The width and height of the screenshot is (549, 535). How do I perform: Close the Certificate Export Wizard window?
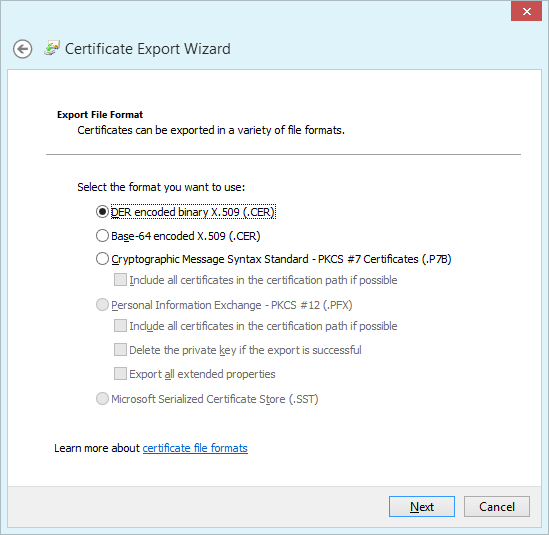[x=526, y=12]
